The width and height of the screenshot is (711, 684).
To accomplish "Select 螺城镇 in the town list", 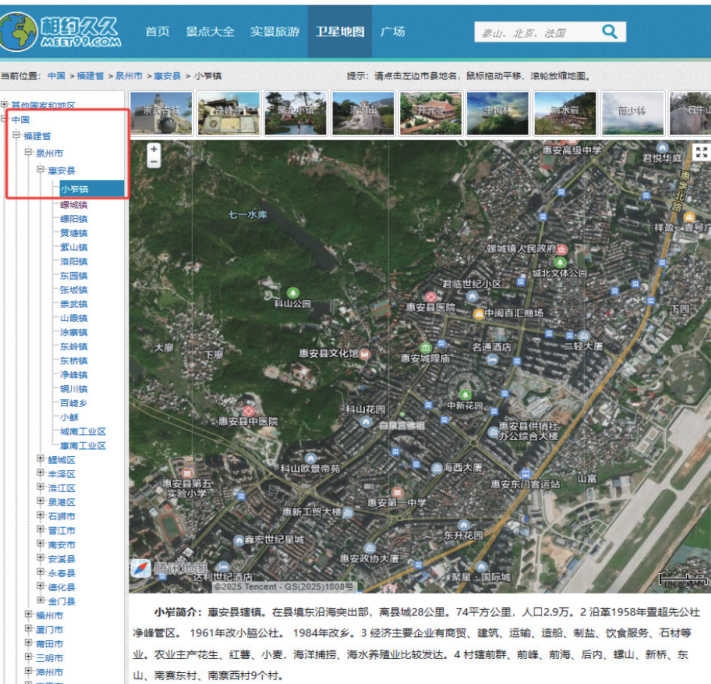I will click(73, 204).
